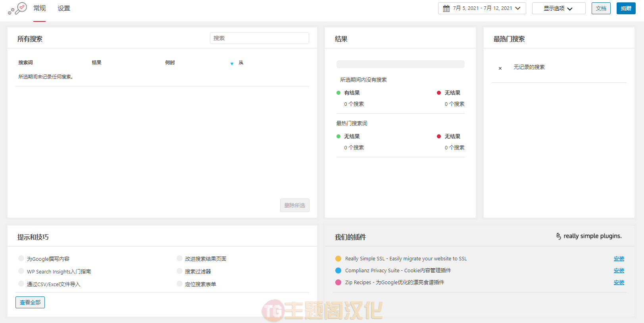Click the 文档 button
Screen dimensions: 644x323
click(601, 8)
